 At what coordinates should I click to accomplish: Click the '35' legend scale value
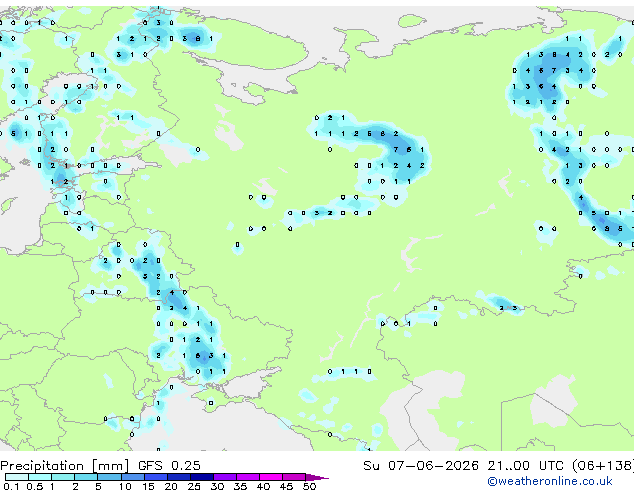pos(240,486)
